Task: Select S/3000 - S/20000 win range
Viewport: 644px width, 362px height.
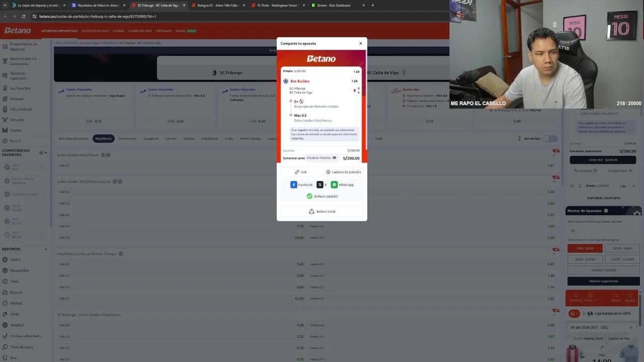Action: (x=622, y=259)
